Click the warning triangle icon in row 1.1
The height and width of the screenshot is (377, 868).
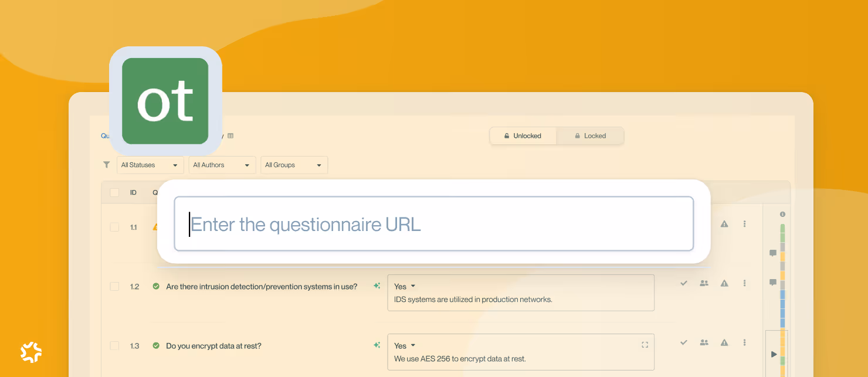(x=724, y=224)
